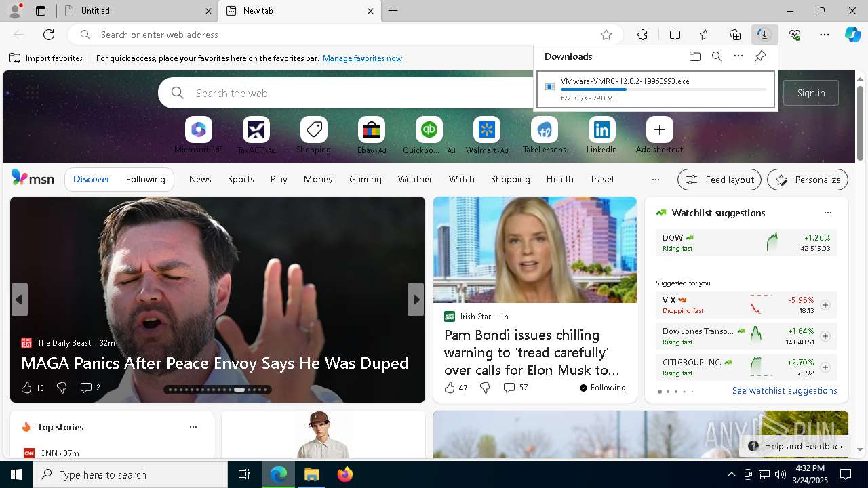Open More options in Downloads panel
Viewport: 868px width, 488px height.
[738, 56]
